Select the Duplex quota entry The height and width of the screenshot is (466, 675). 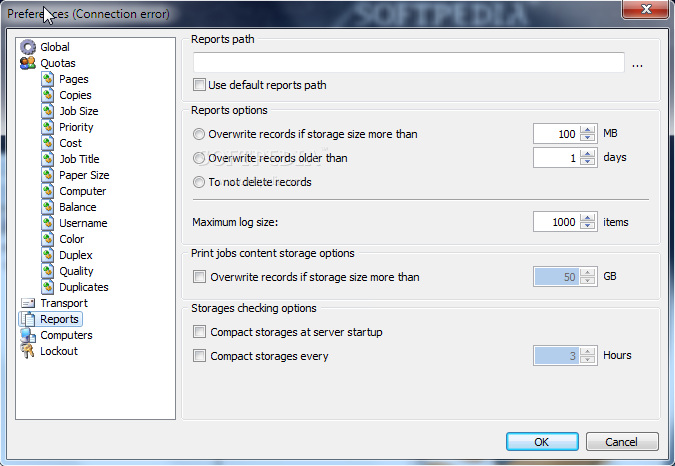click(76, 255)
